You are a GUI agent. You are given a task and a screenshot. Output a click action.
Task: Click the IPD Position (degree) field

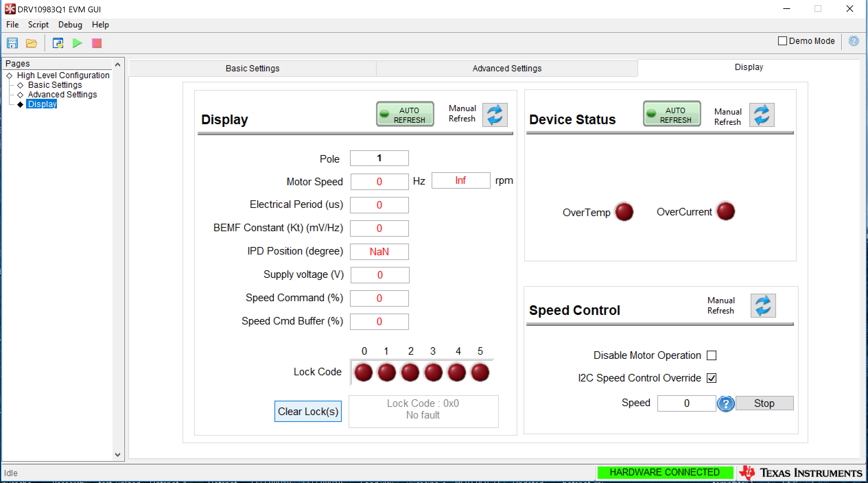(379, 251)
